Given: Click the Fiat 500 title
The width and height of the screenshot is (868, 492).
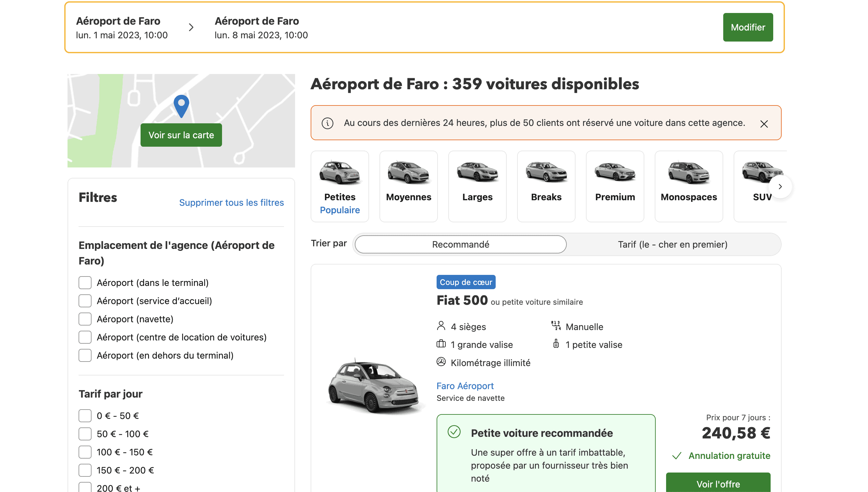Looking at the screenshot, I should click(462, 300).
